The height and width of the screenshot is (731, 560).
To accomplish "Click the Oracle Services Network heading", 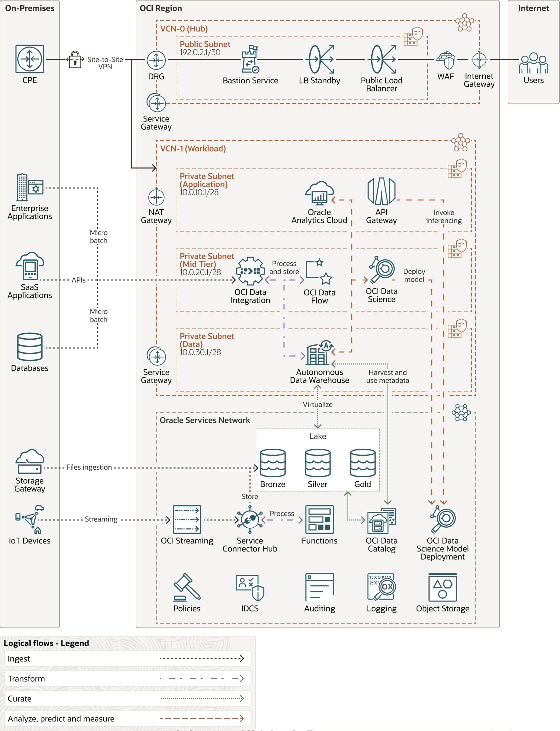I will point(205,420).
